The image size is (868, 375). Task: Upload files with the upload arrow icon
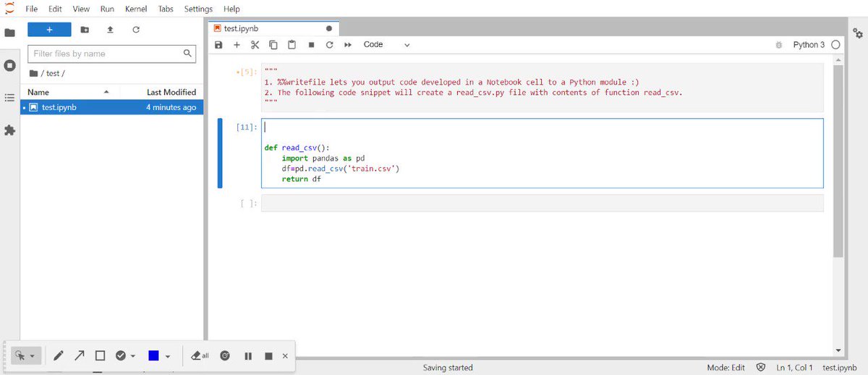pos(110,30)
